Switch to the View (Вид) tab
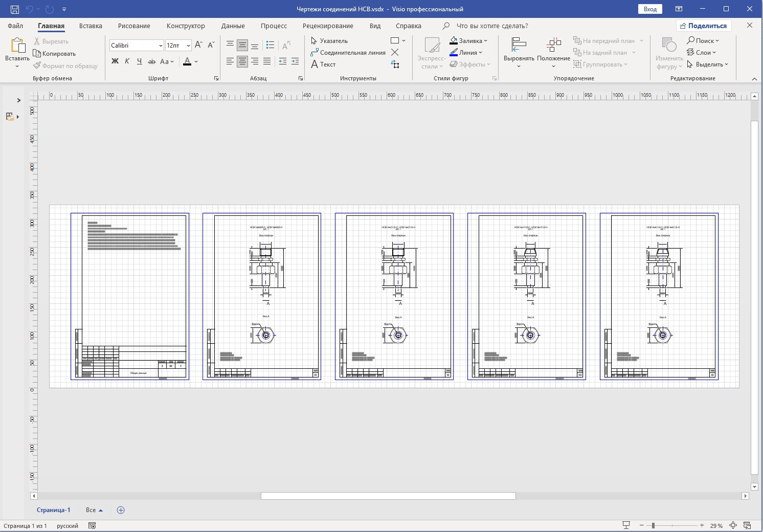Screen dimensions: 763x532 [x=375, y=26]
